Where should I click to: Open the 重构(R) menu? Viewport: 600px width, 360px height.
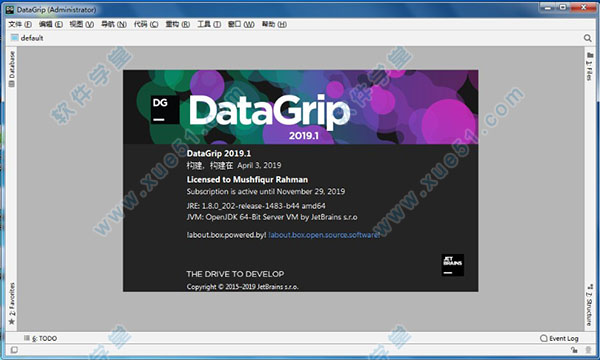coord(178,24)
